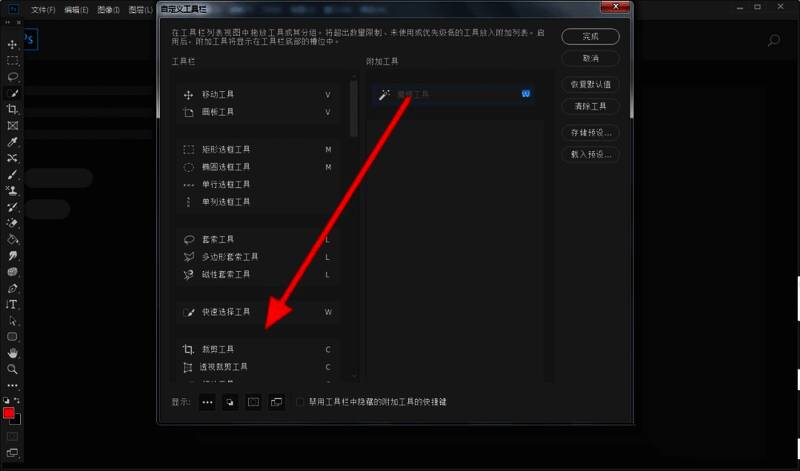
Task: Select the History Brush tool
Action: 12,207
